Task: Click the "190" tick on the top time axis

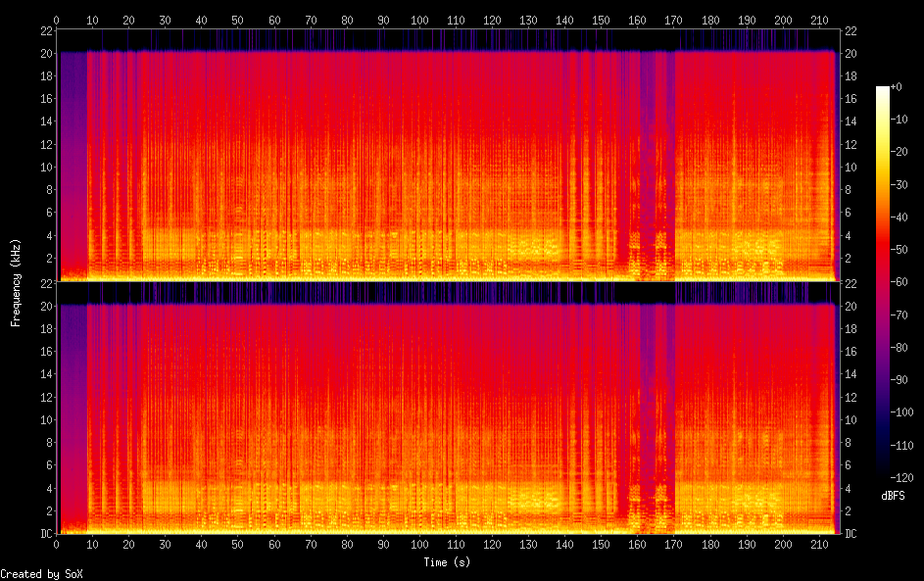Action: pos(747,20)
